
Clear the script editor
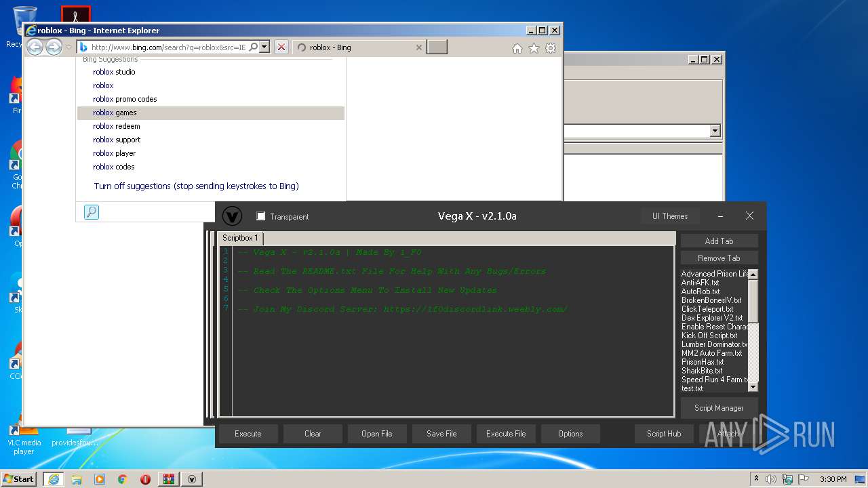[313, 434]
